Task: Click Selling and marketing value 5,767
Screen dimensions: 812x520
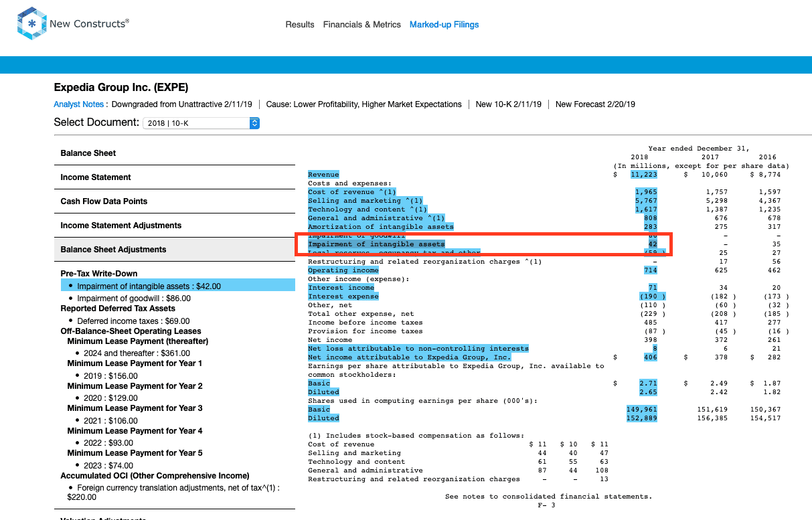Action: pos(646,201)
